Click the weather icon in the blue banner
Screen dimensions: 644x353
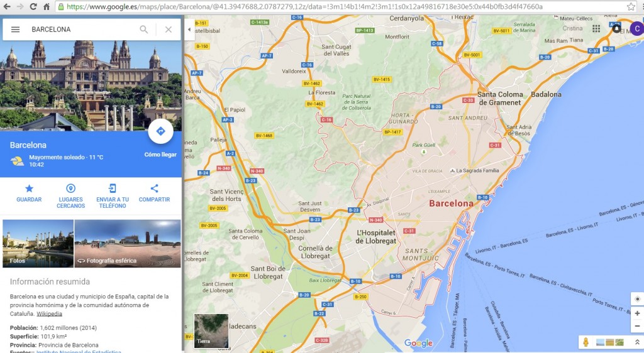pyautogui.click(x=17, y=161)
